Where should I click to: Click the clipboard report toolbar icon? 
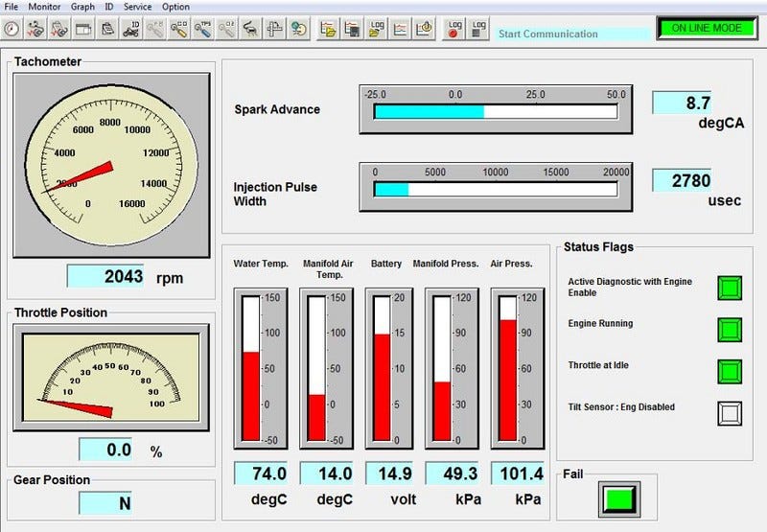point(107,29)
